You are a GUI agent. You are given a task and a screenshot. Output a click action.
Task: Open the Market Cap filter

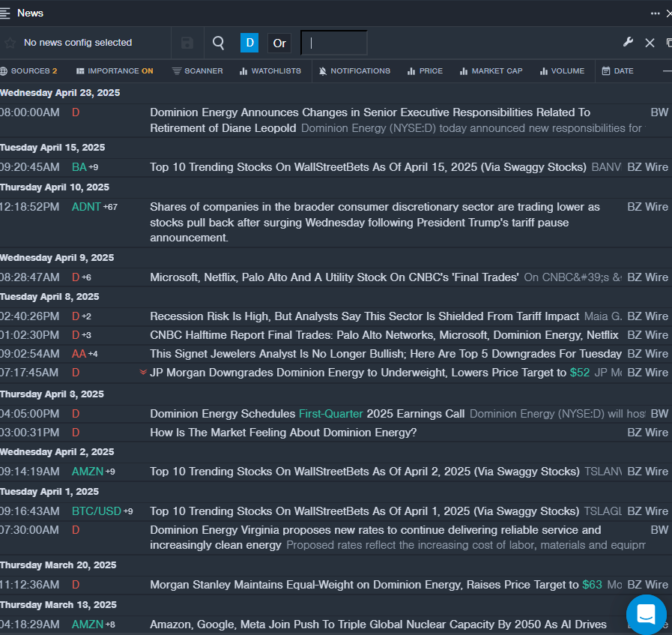pos(491,70)
